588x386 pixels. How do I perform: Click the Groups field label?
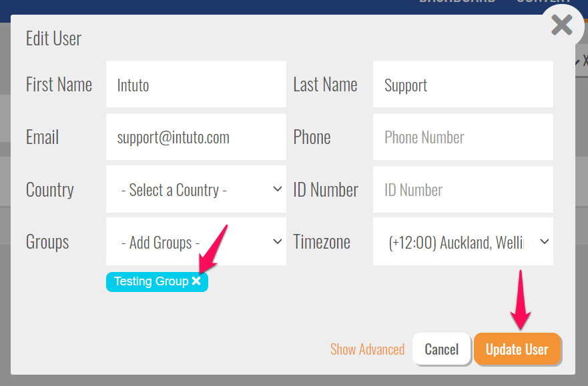pos(47,242)
